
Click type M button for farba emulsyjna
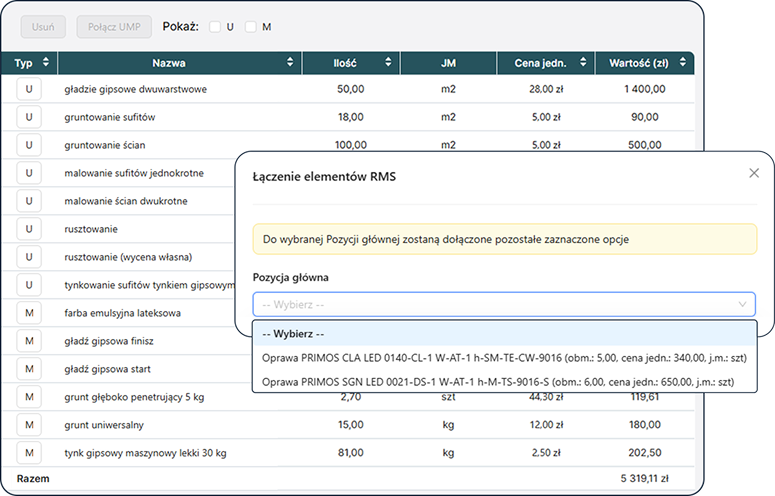point(28,313)
